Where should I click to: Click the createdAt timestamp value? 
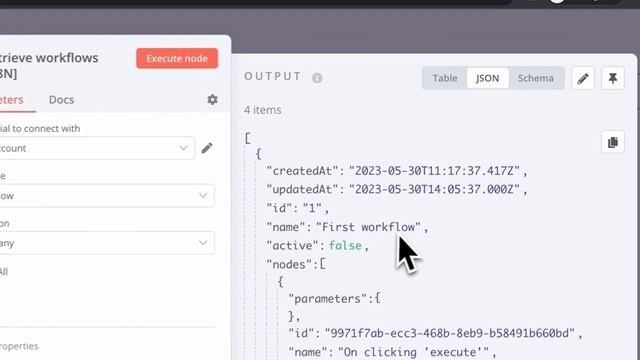click(x=434, y=171)
